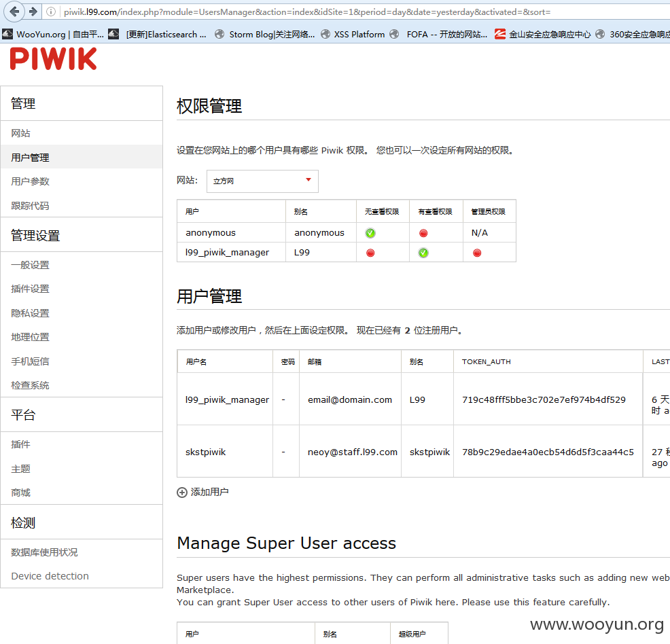Show site info icon in address bar
This screenshot has height=644, width=670.
click(x=51, y=12)
